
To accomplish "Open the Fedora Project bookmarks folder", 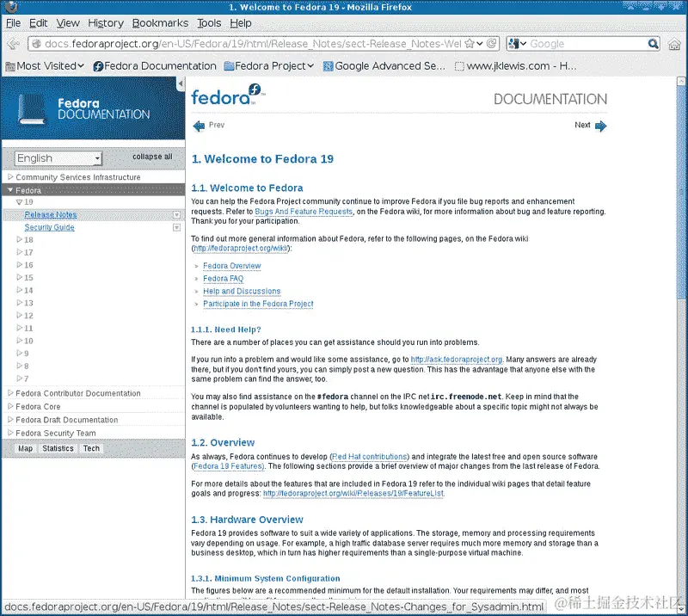I will pos(269,66).
